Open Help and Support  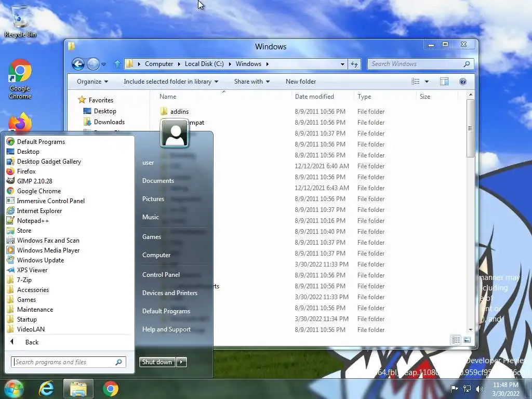[166, 329]
